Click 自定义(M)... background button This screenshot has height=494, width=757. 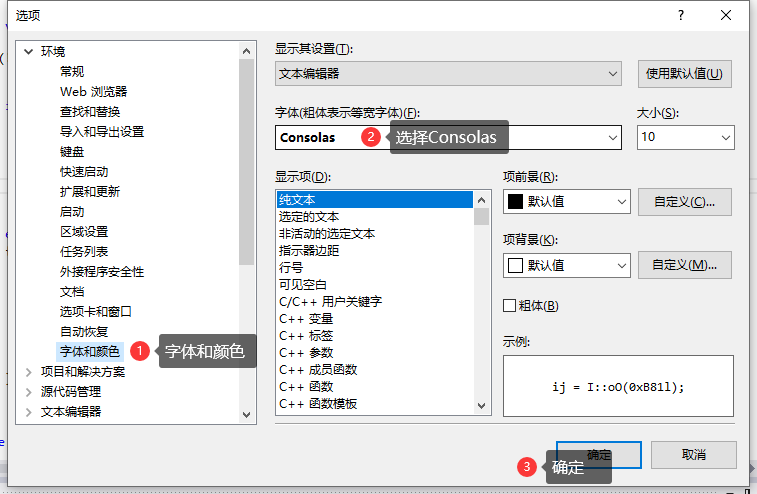tap(685, 265)
